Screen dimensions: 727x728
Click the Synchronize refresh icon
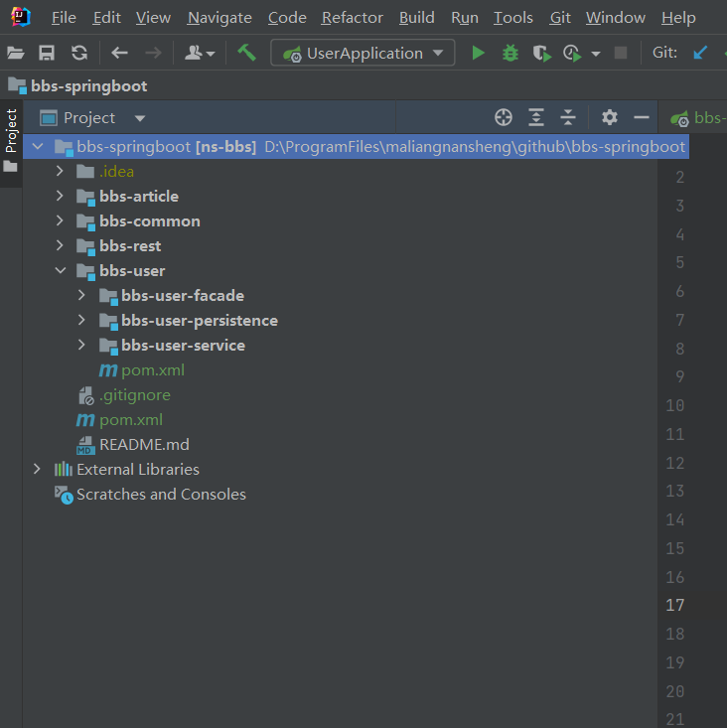click(x=79, y=54)
